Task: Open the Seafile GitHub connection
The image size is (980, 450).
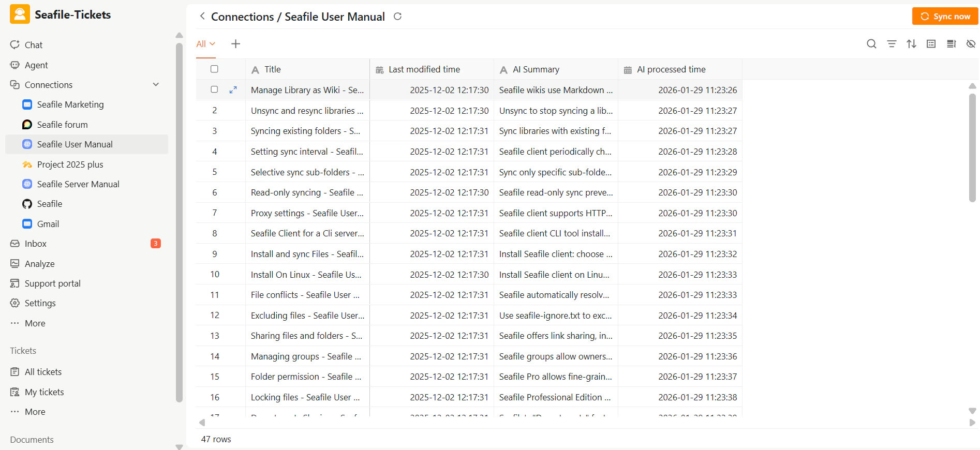Action: click(x=86, y=204)
